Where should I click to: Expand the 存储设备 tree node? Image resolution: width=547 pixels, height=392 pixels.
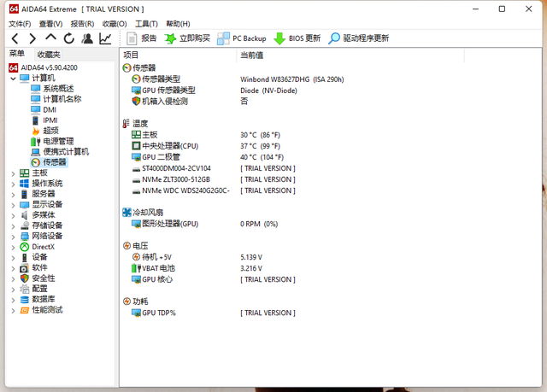click(x=13, y=225)
